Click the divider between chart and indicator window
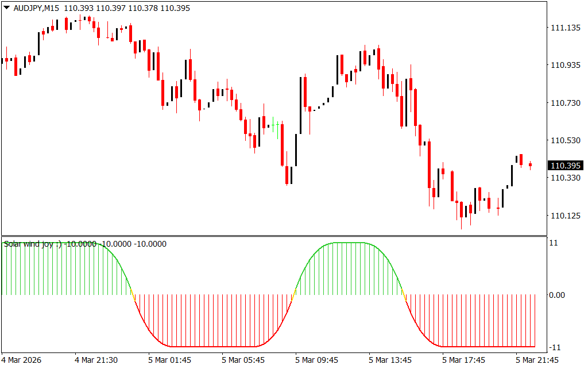Image resolution: width=588 pixels, height=368 pixels. pos(273,236)
